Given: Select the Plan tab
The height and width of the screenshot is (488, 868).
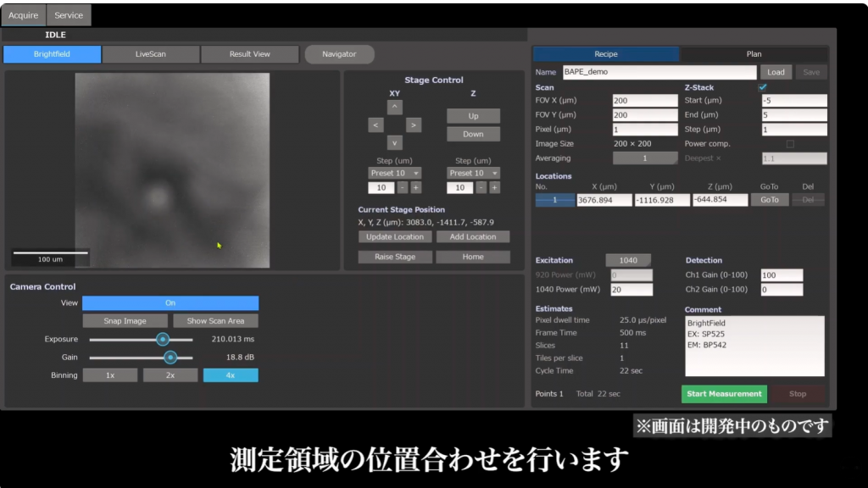Looking at the screenshot, I should tap(754, 54).
